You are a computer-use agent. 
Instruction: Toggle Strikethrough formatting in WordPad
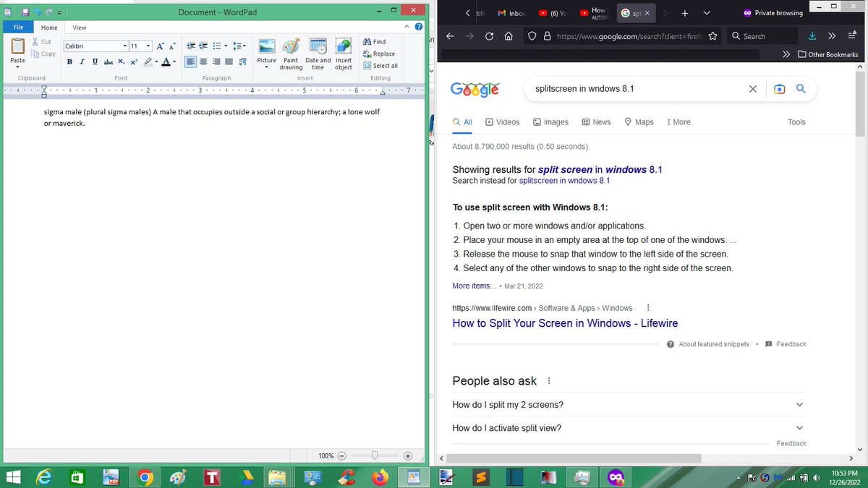tap(108, 62)
